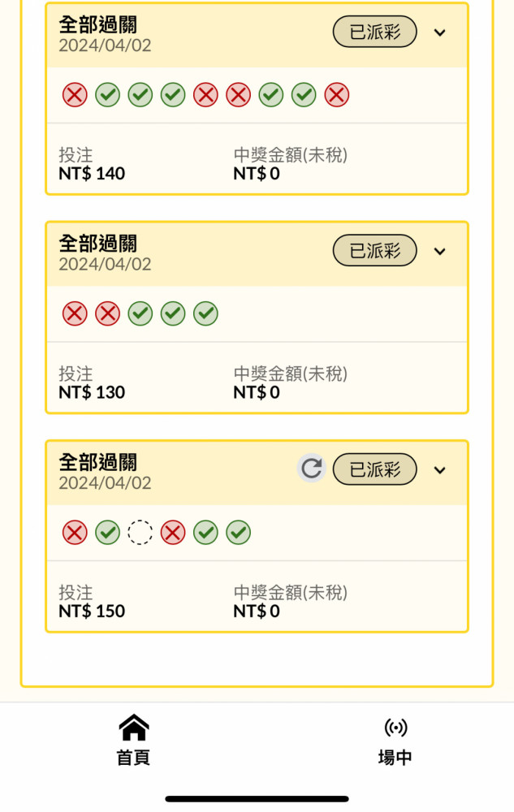Tap 已派彩 status on NT$ 140 bet
The width and height of the screenshot is (514, 812).
[375, 32]
